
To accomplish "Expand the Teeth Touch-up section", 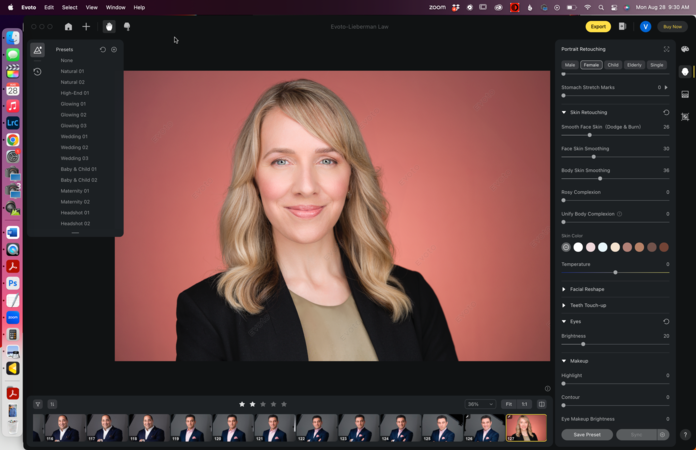I will [x=588, y=305].
